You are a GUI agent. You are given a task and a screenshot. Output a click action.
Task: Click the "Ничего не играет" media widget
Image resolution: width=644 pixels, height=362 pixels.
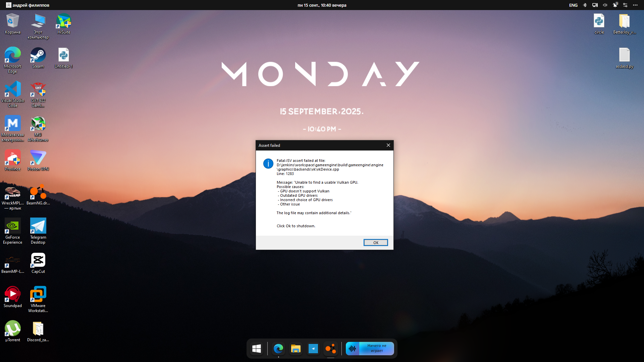(370, 348)
